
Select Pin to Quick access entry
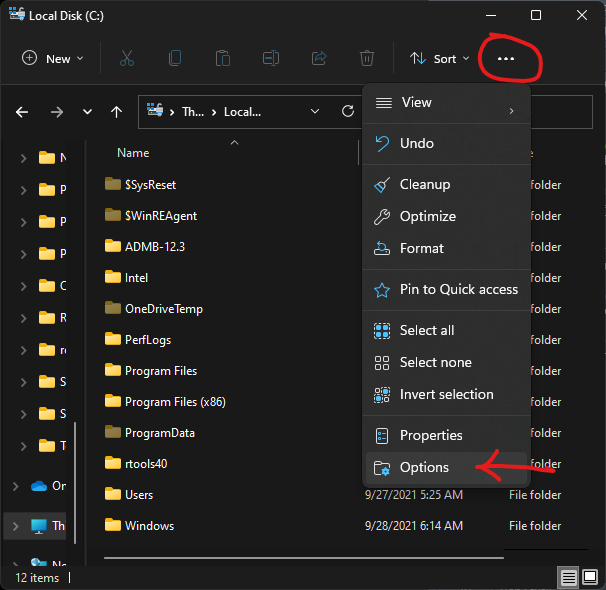458,289
